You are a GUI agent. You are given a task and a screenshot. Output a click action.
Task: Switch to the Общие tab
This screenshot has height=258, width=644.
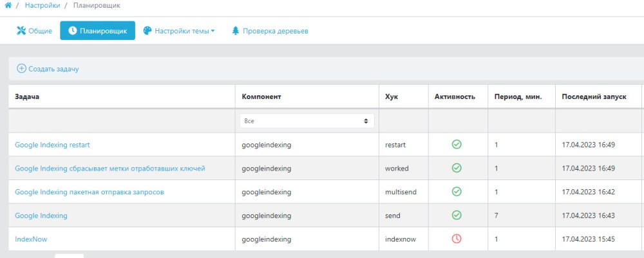34,31
